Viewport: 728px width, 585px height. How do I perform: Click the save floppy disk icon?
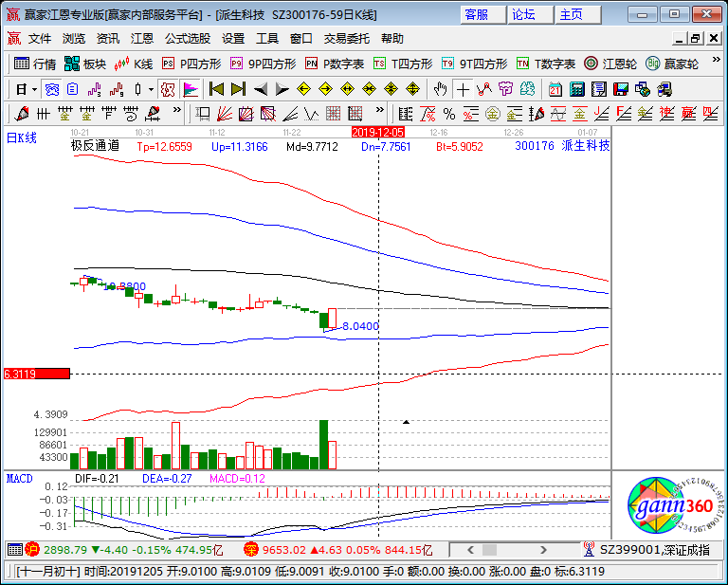point(621,89)
